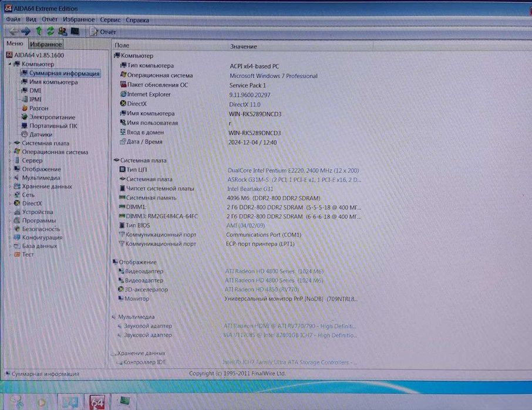Expand the Хранение данных tree node
The image size is (532, 410).
pyautogui.click(x=10, y=186)
